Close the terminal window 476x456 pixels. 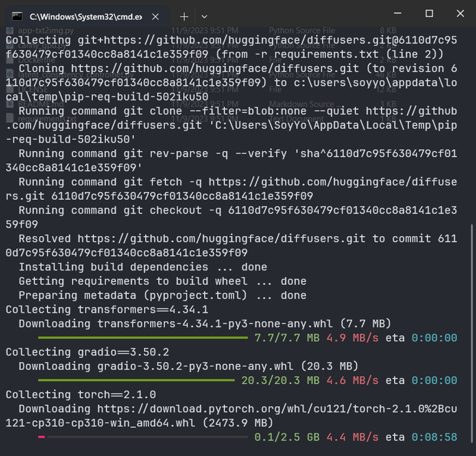[x=461, y=13]
